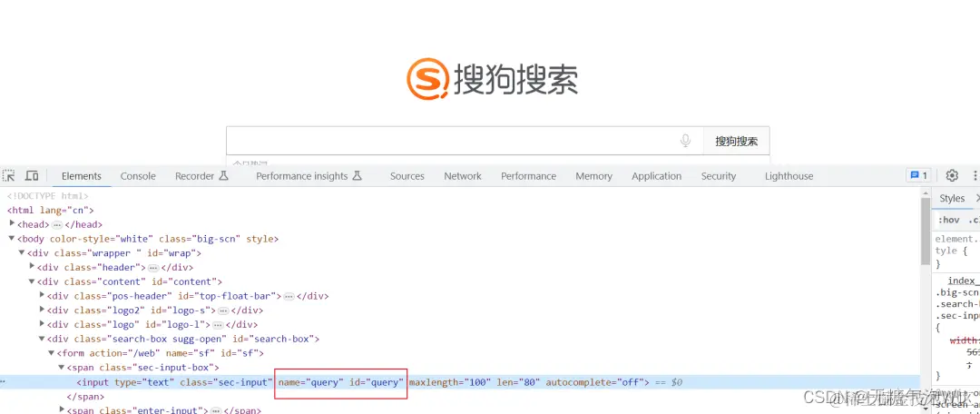The height and width of the screenshot is (414, 980).
Task: Click the row actions ellipsis left of input line
Action: pyautogui.click(x=3, y=382)
